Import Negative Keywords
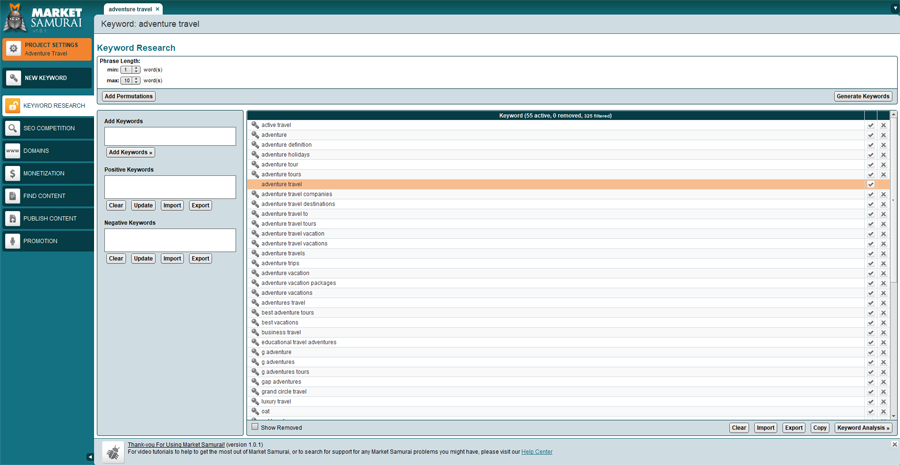This screenshot has height=465, width=900. tap(172, 258)
